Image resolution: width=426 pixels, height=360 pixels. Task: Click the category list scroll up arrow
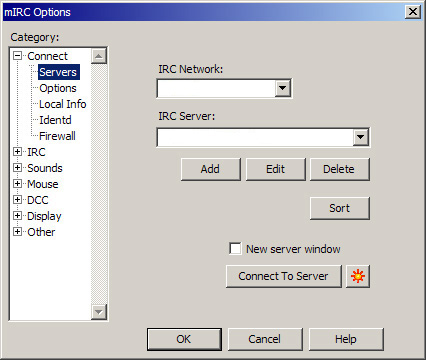(99, 56)
